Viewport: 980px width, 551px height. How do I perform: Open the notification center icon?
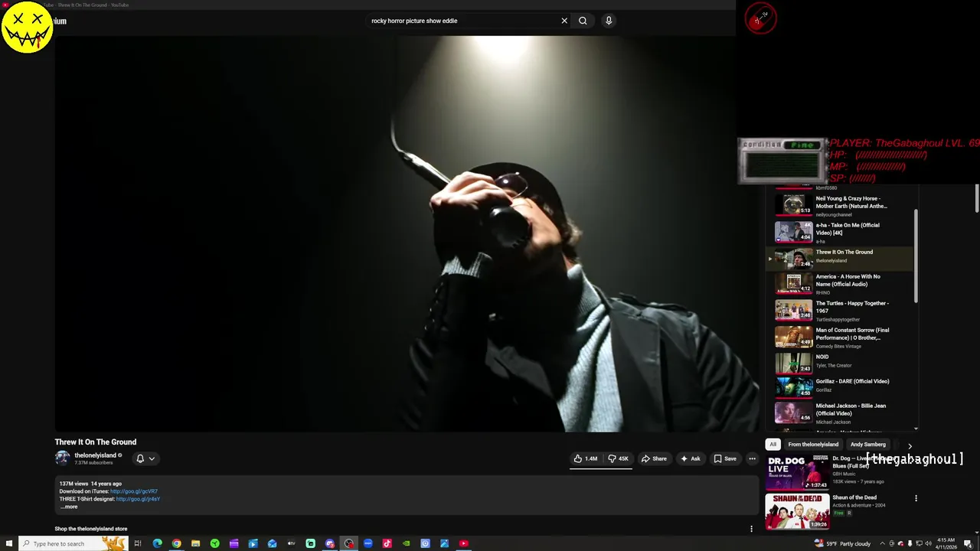(968, 543)
